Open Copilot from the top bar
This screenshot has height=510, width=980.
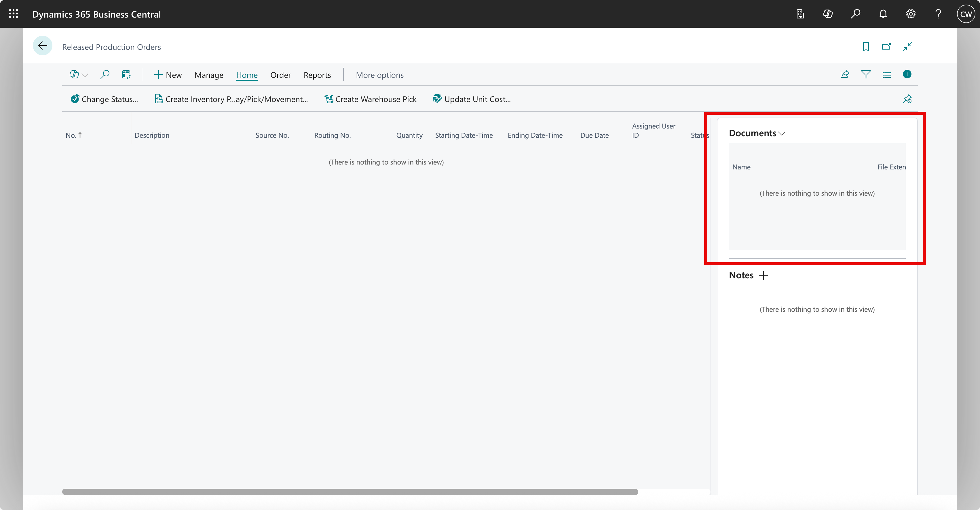828,14
